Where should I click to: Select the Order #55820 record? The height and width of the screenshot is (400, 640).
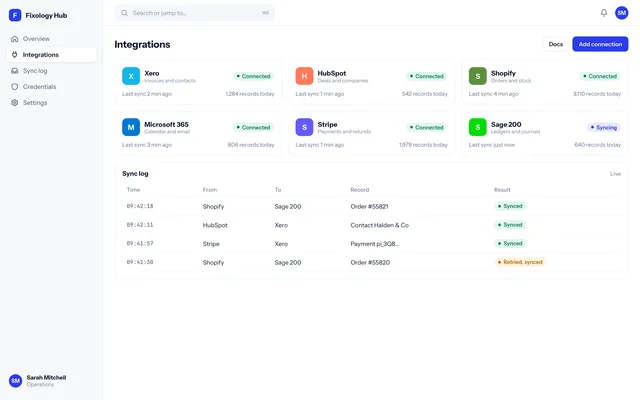[x=370, y=262]
